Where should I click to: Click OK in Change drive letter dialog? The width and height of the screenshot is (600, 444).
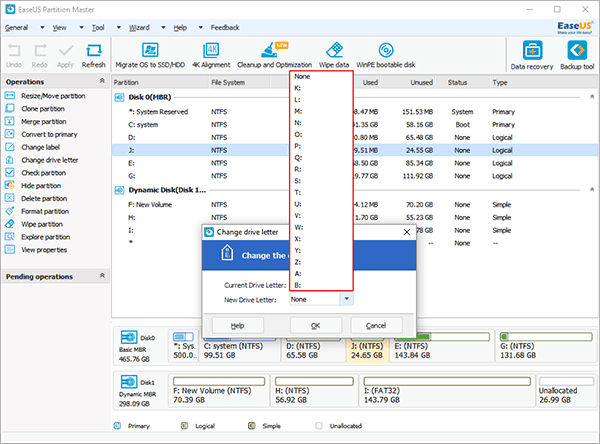(316, 325)
